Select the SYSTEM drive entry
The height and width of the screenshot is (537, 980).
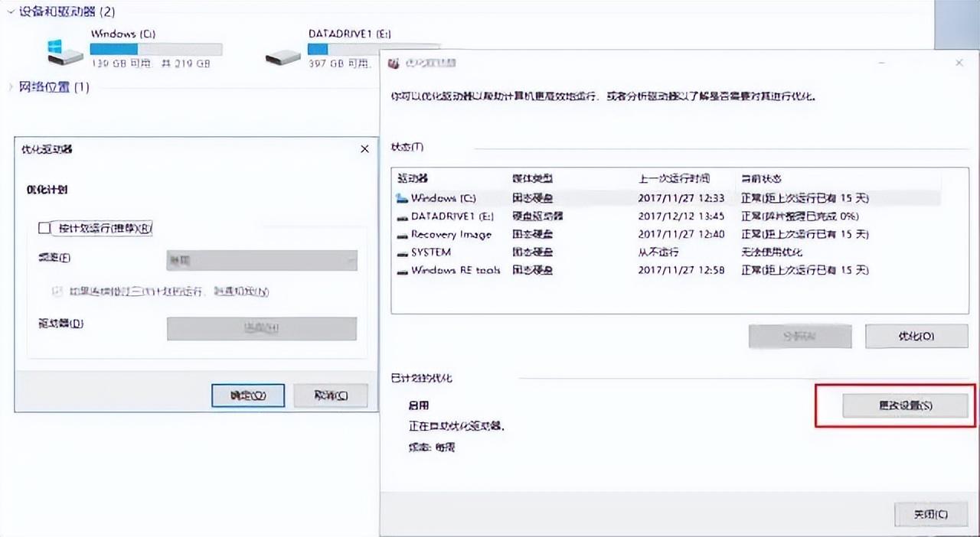(x=430, y=252)
